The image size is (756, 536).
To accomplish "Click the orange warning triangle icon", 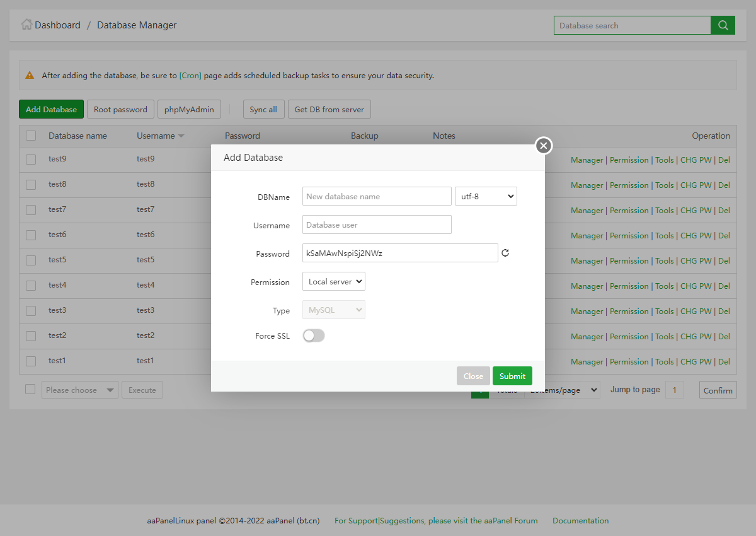I will (30, 75).
